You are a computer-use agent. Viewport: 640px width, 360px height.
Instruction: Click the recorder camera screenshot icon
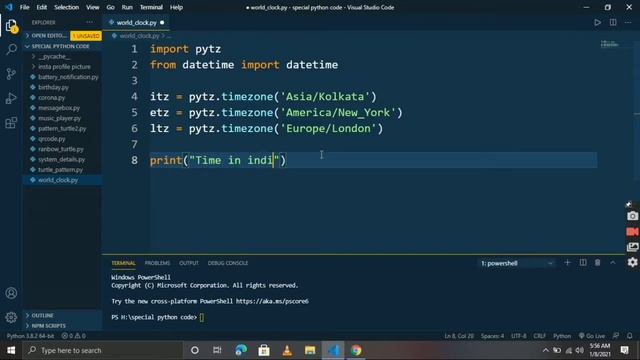[x=632, y=216]
